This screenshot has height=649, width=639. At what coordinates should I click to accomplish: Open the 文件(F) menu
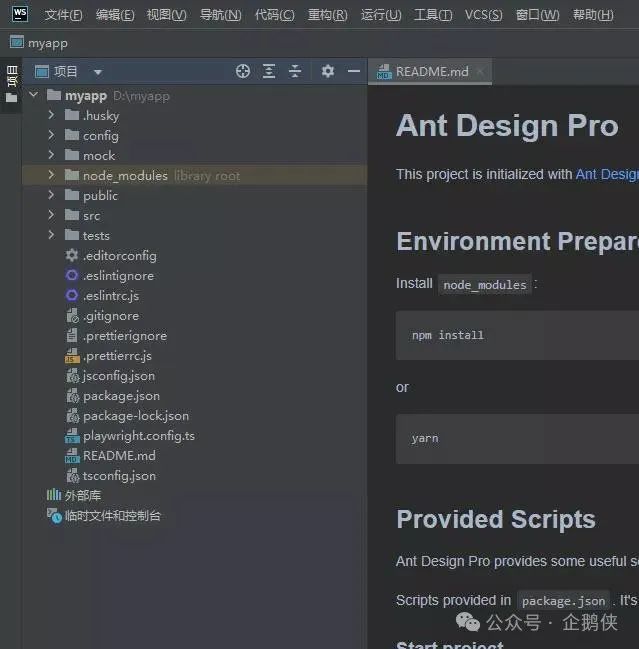[x=63, y=15]
